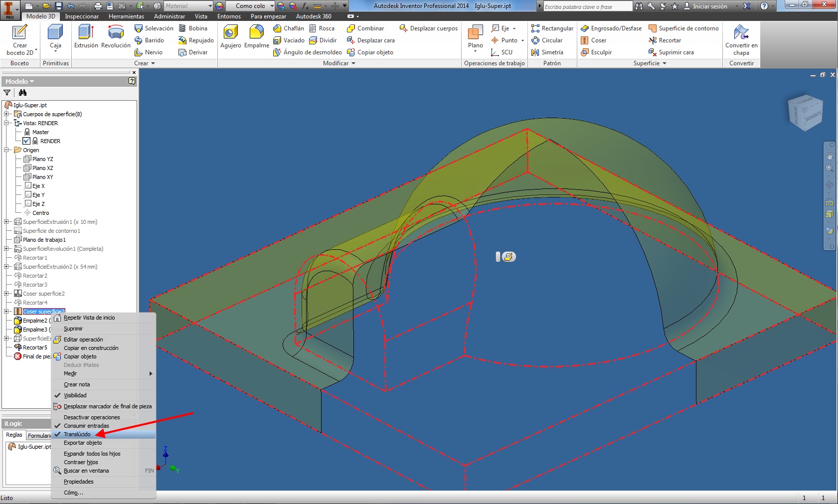Viewport: 838px width, 504px height.
Task: Expand Cuerpos de superficie(8) node
Action: [6, 114]
